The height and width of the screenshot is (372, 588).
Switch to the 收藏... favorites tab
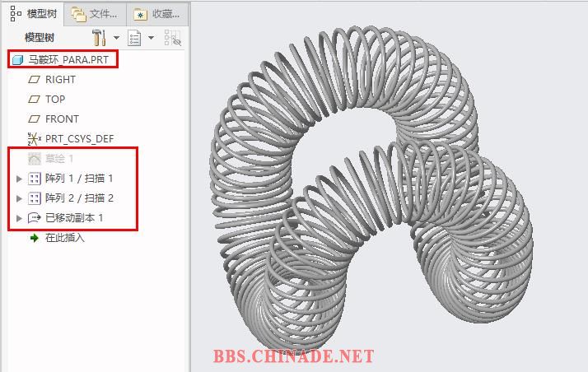(x=160, y=14)
